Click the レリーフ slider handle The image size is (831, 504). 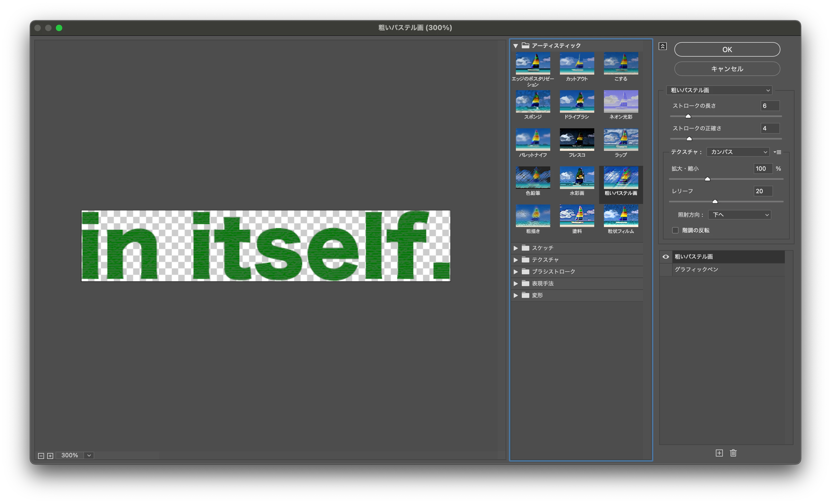point(715,201)
